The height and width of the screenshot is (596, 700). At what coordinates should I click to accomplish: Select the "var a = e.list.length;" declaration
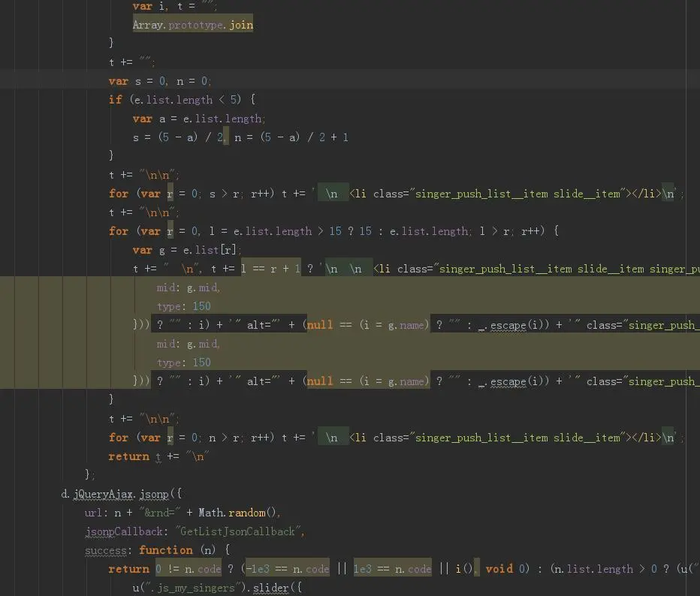point(199,119)
